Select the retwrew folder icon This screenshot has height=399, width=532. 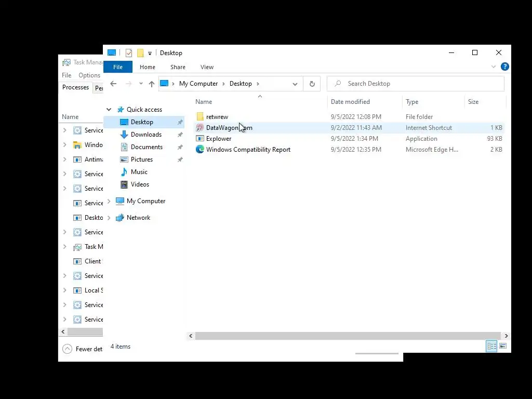tap(200, 117)
